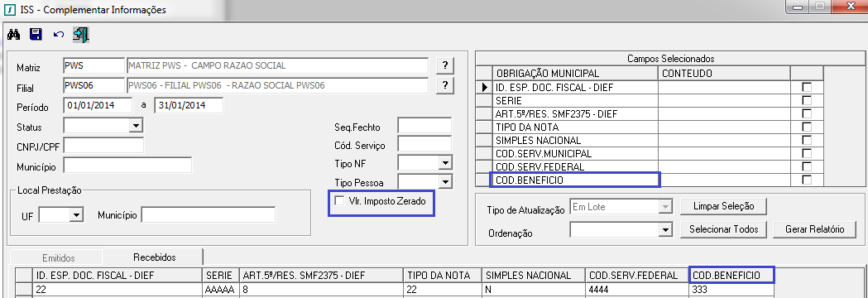Click the Município filter field below CNPJ/CPF
868x298 pixels.
pos(128,165)
